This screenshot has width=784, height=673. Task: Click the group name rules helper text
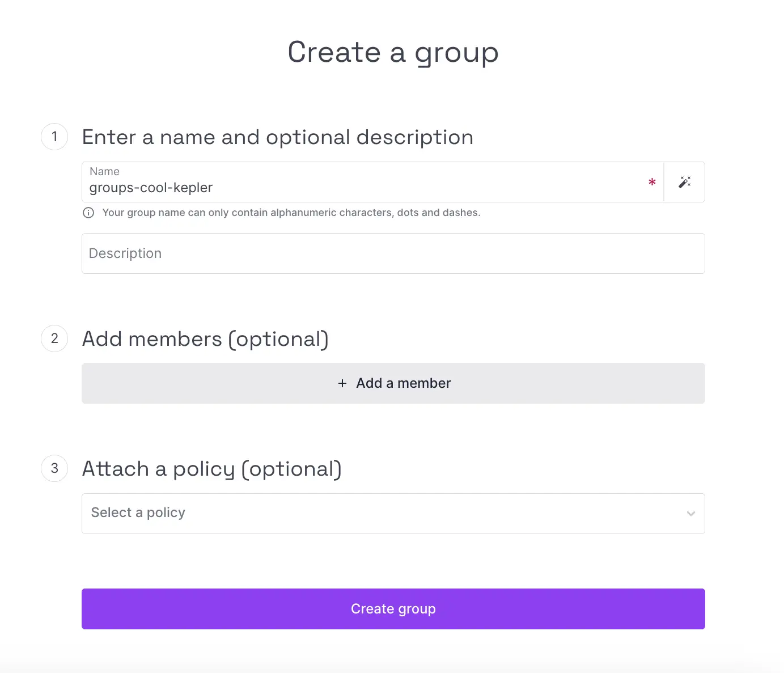point(291,213)
